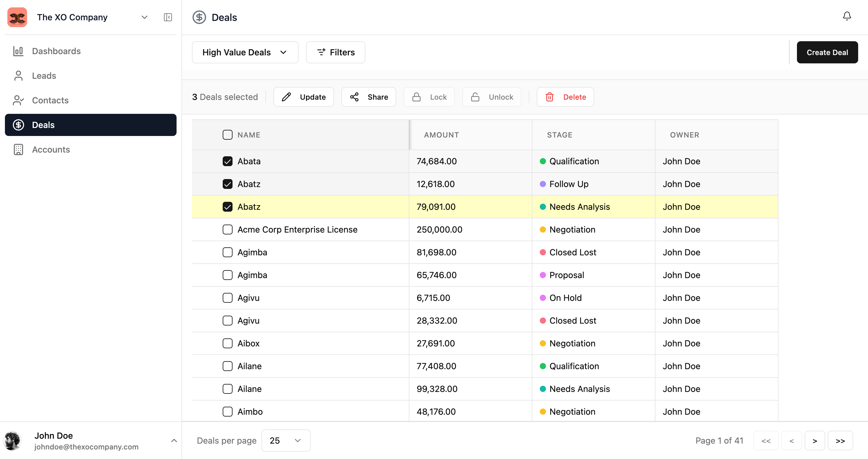Viewport: 868px width, 459px height.
Task: Check the Ailane 77,408.00 checkbox
Action: [227, 366]
